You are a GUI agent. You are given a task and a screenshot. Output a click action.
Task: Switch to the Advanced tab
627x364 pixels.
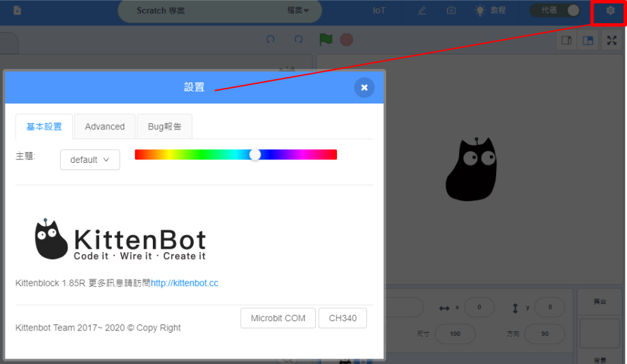pyautogui.click(x=104, y=127)
